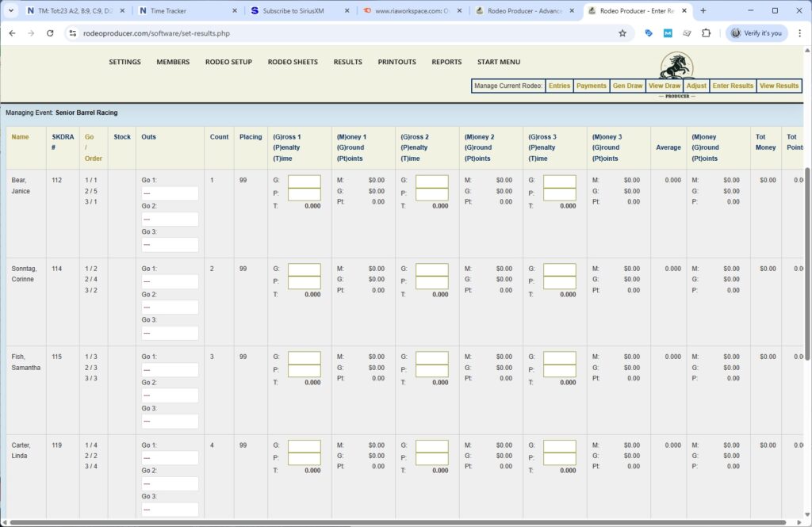The width and height of the screenshot is (812, 527).
Task: Click the Gen Draw button
Action: (627, 86)
